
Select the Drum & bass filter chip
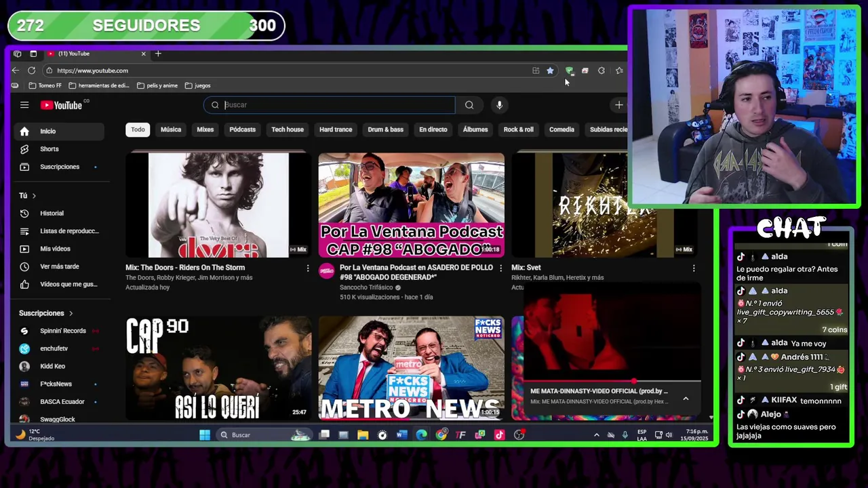[386, 129]
